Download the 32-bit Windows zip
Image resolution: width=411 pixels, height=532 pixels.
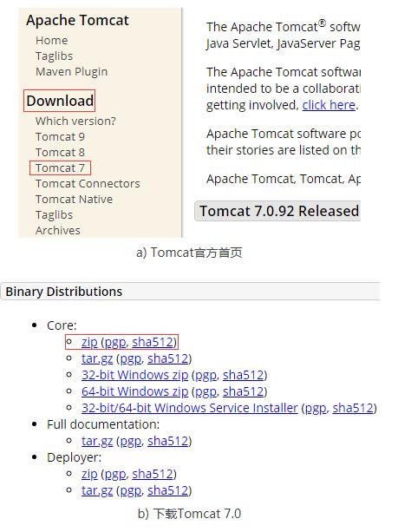click(134, 375)
